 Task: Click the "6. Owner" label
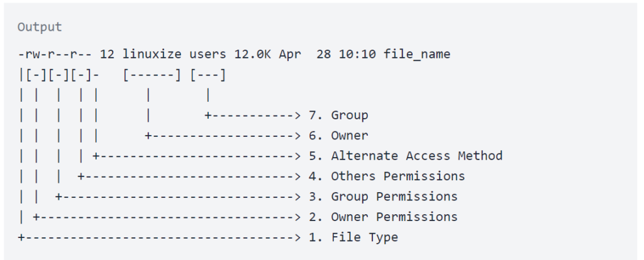338,136
